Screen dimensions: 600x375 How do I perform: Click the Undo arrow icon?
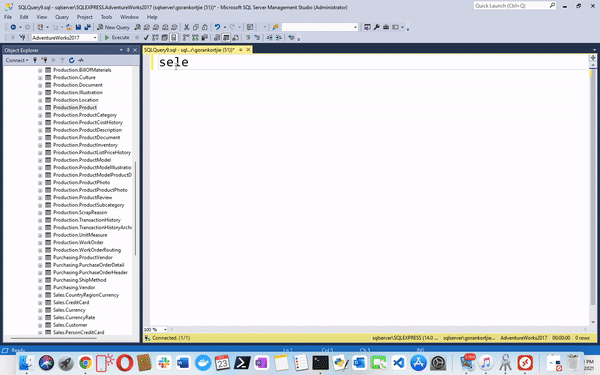click(x=217, y=27)
